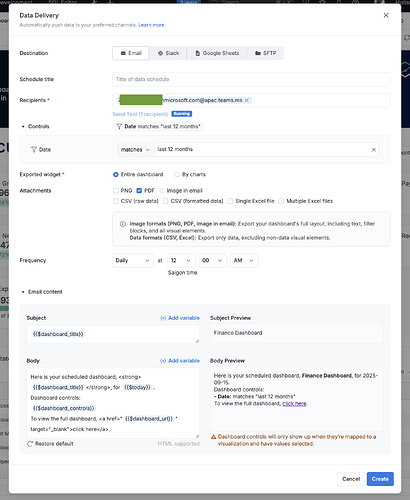Remove the recipient email chip
Screen dimensions: 410x500
tap(247, 100)
